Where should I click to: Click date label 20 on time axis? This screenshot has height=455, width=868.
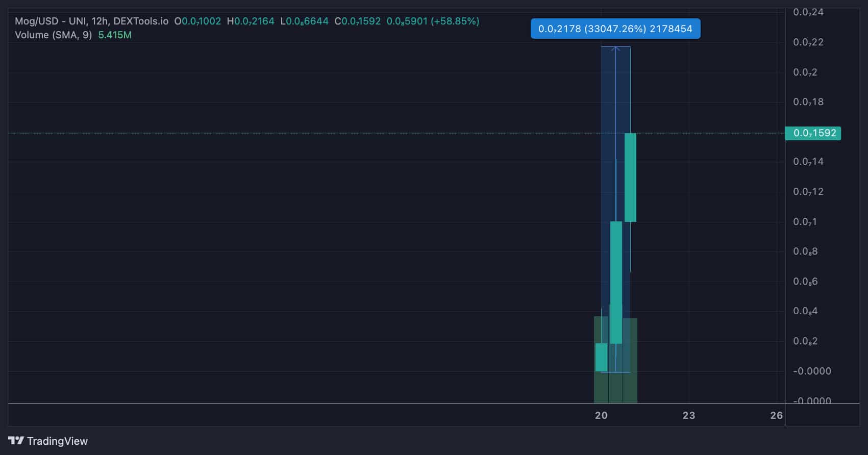(x=601, y=416)
